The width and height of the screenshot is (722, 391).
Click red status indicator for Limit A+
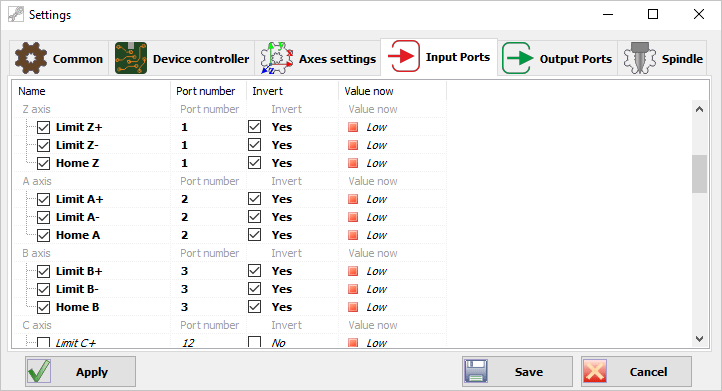(353, 199)
